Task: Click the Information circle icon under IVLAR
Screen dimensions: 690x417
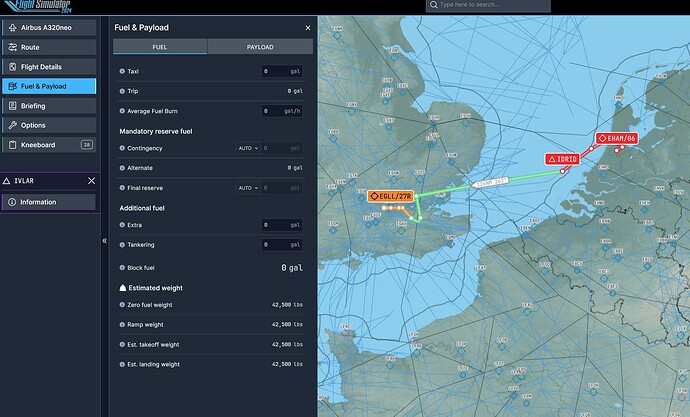Action: point(12,202)
